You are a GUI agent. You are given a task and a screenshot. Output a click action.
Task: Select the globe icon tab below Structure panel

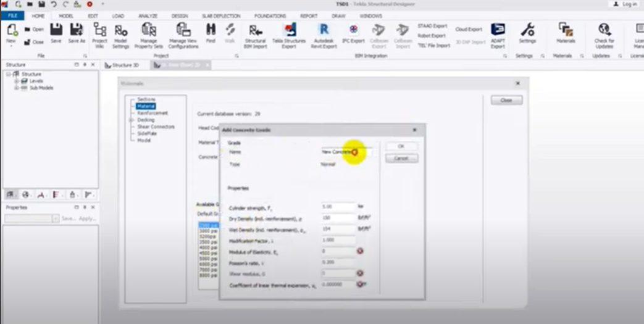click(x=25, y=194)
